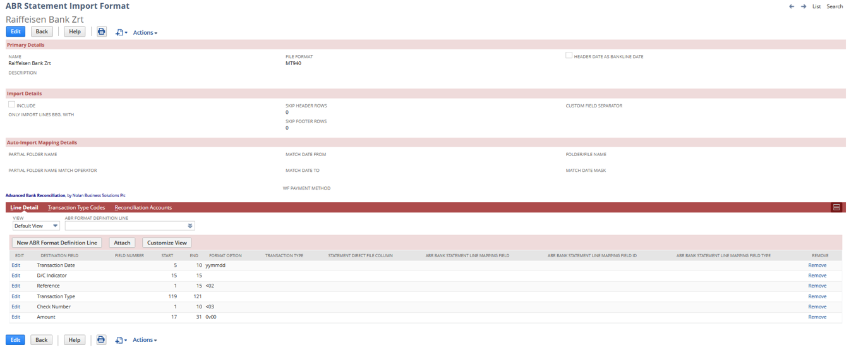Viewport: 868px width, 352px height.
Task: Open the Default View dropdown
Action: [36, 226]
